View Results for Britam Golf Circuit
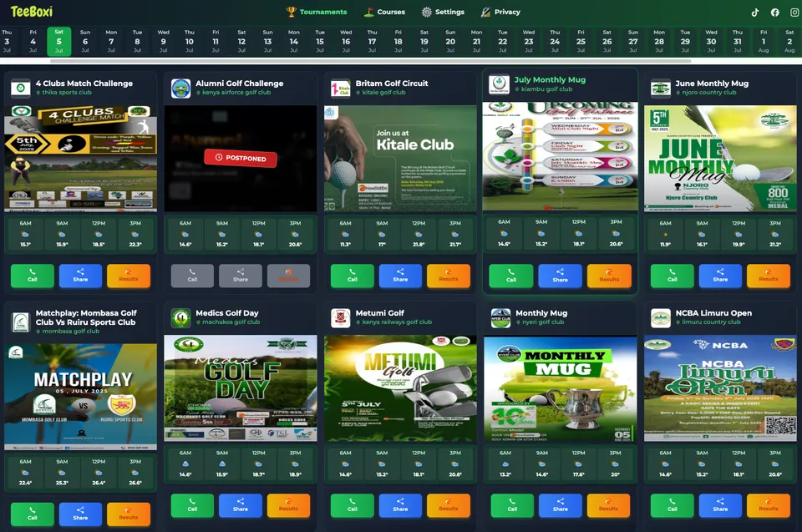Image resolution: width=802 pixels, height=532 pixels. click(x=449, y=276)
